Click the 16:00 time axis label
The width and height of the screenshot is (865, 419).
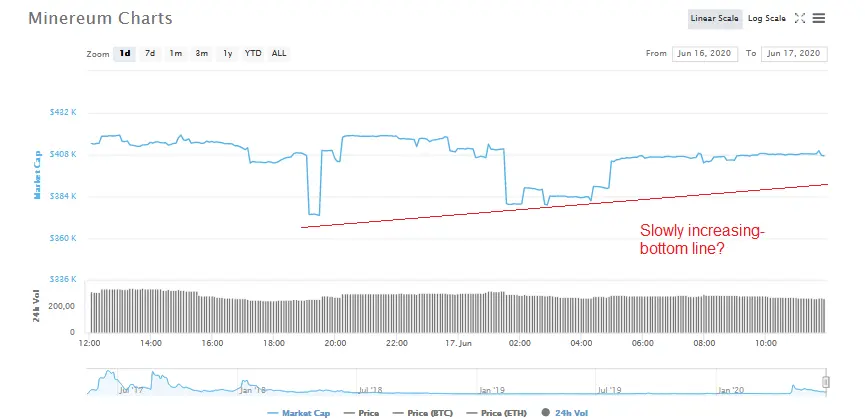pyautogui.click(x=212, y=343)
